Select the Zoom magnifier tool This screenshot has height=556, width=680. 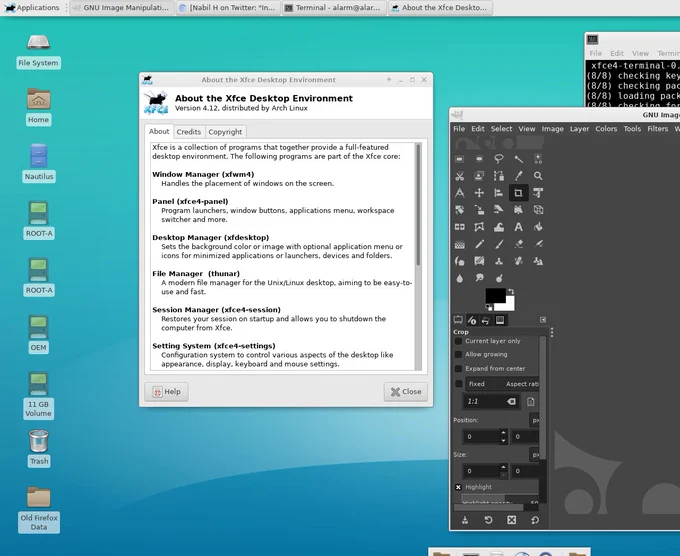point(538,176)
